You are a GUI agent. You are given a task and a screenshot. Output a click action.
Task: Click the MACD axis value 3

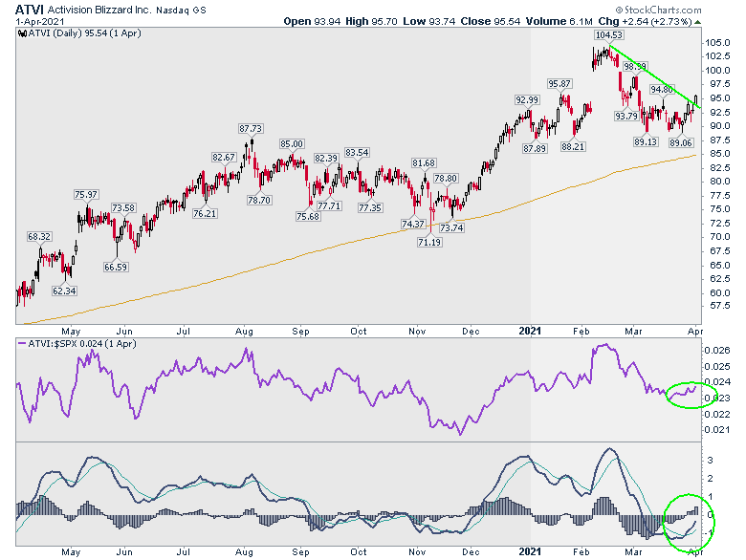pyautogui.click(x=710, y=461)
